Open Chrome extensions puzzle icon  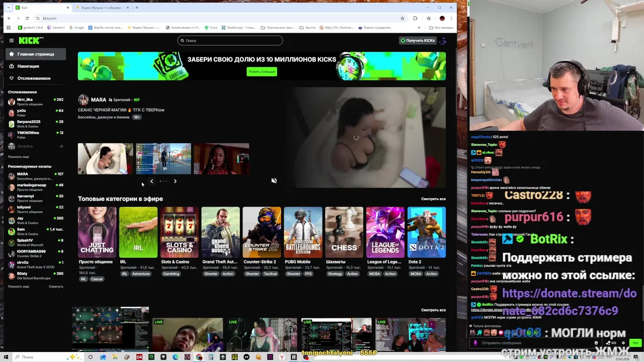click(415, 18)
